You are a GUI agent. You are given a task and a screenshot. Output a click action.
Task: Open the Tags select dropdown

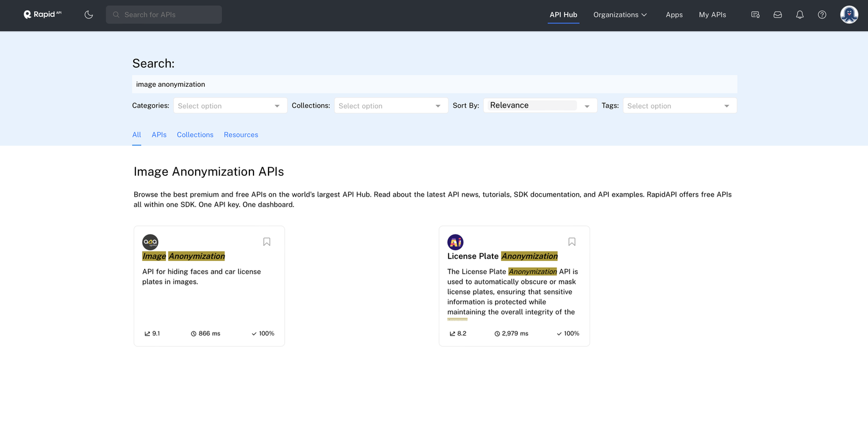point(679,106)
